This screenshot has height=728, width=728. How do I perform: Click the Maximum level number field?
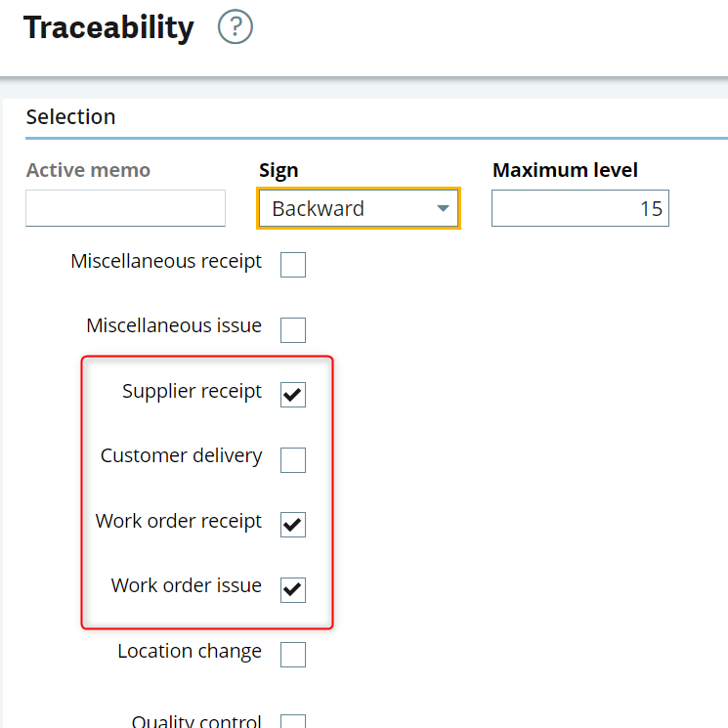tap(579, 208)
